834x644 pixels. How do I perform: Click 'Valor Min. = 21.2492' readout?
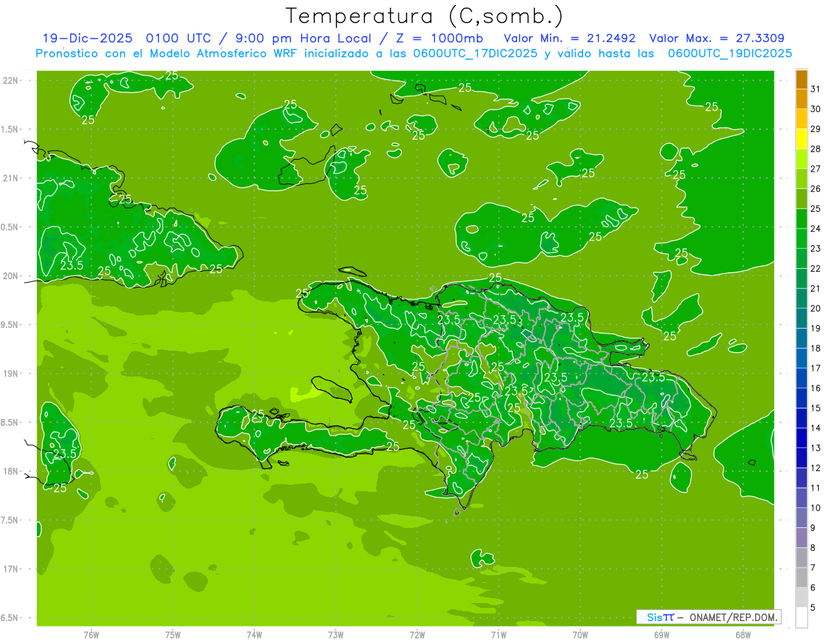tap(570, 38)
